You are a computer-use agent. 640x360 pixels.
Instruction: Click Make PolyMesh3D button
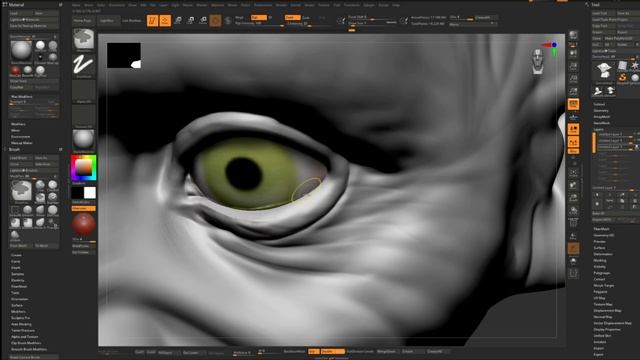pos(621,38)
